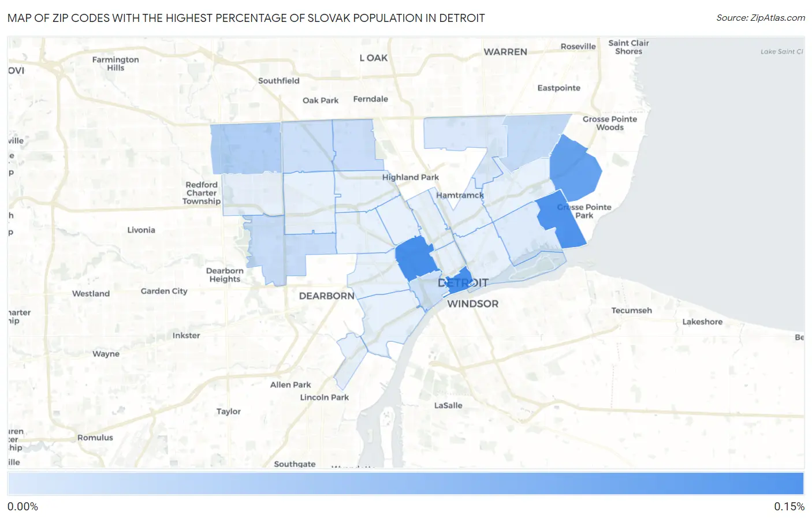Image resolution: width=812 pixels, height=519 pixels.
Task: Click the Oak Park map label
Action: [x=321, y=100]
